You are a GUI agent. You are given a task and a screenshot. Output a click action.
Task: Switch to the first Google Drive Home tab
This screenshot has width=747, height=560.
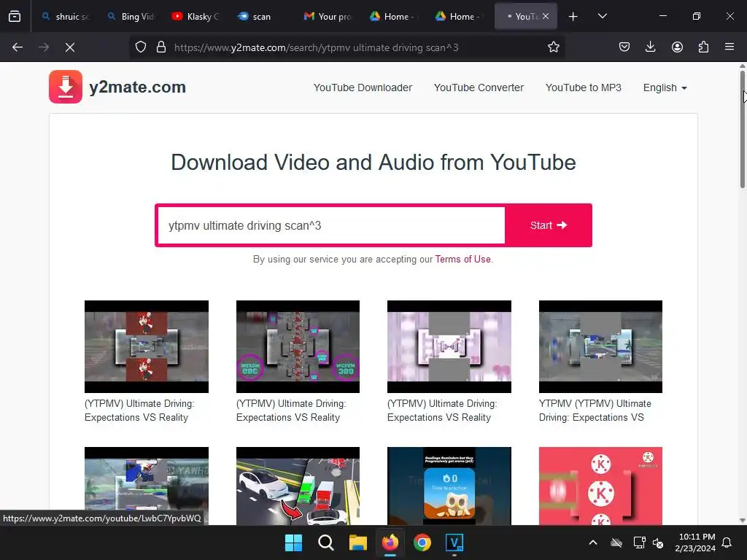click(394, 16)
